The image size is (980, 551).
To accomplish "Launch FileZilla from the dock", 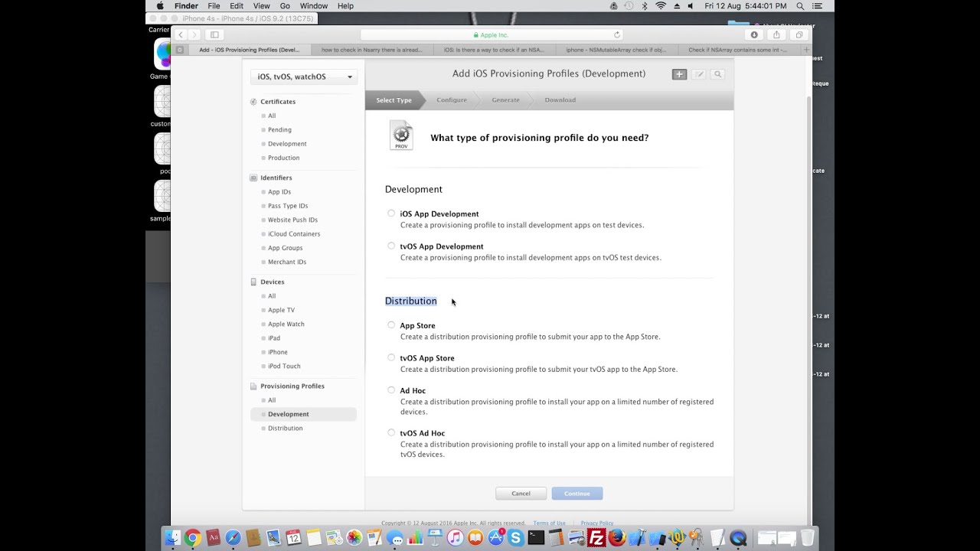I will point(596,538).
